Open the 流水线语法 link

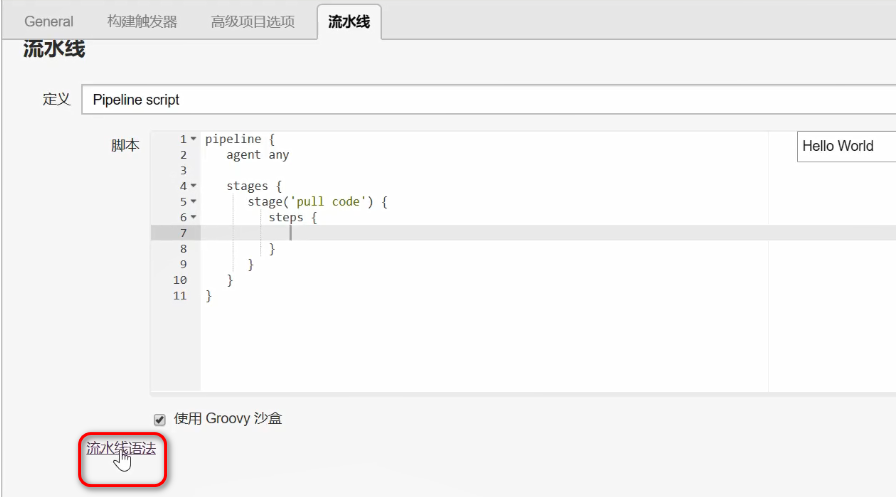(121, 448)
